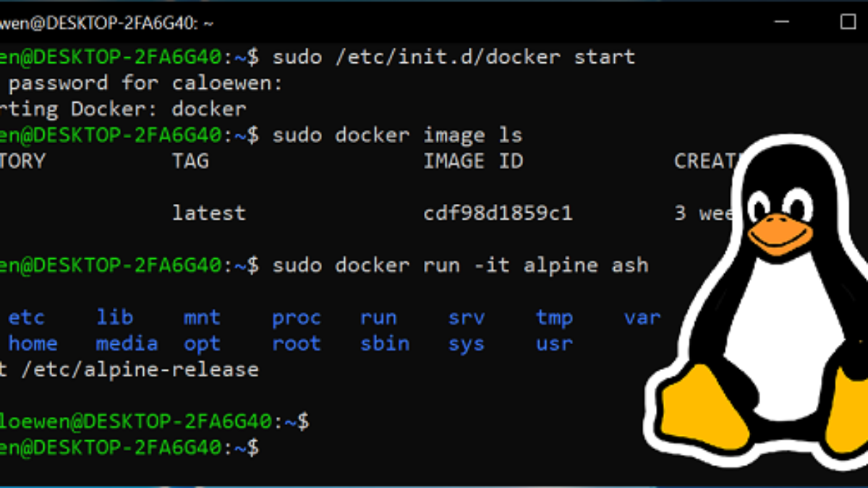The image size is (868, 488).
Task: Click the 'home' directory name
Action: tap(33, 343)
